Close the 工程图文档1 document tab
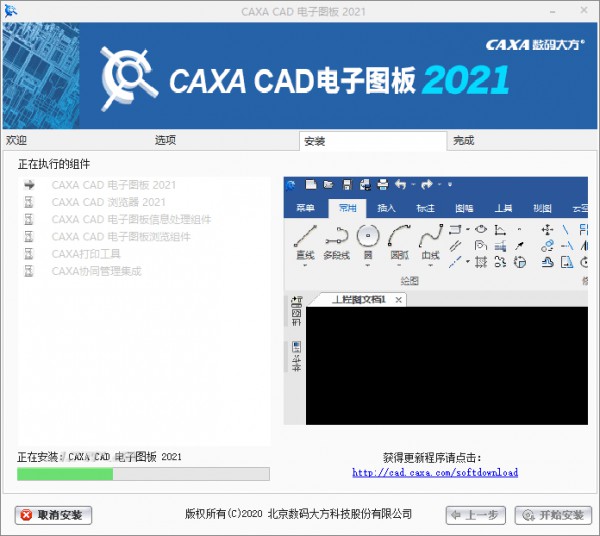The height and width of the screenshot is (536, 600). tap(398, 300)
